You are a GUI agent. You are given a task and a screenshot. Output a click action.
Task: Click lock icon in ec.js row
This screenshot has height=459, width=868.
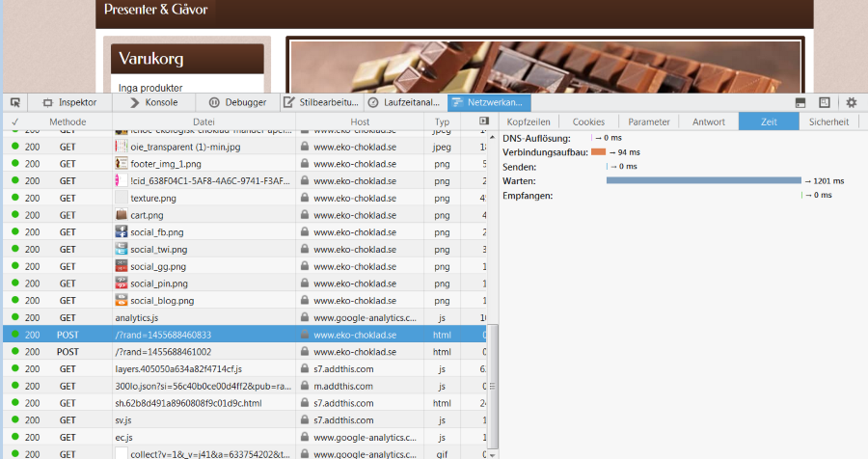click(x=305, y=438)
